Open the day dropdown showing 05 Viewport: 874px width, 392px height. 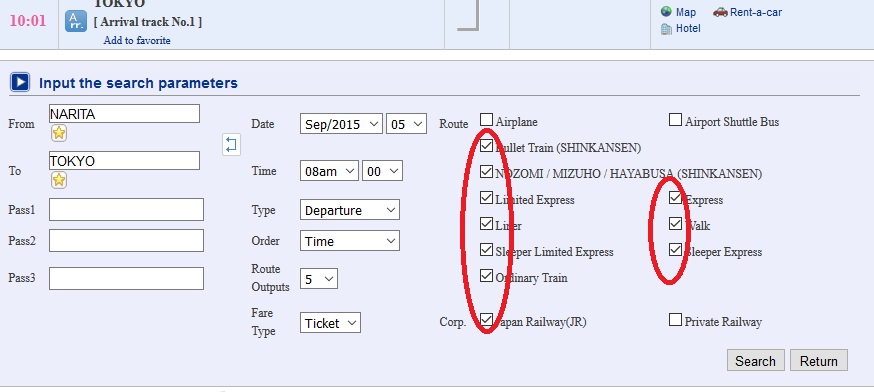(x=406, y=124)
